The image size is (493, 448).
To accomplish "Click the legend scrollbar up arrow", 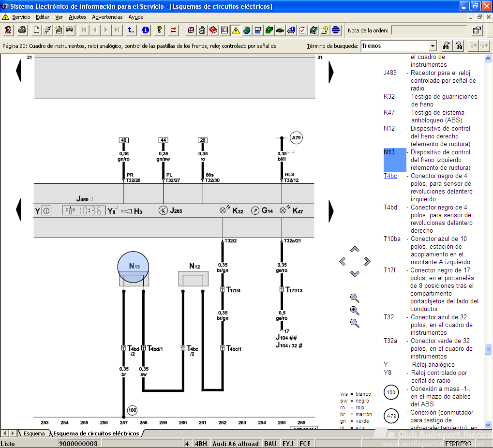I will pos(488,58).
